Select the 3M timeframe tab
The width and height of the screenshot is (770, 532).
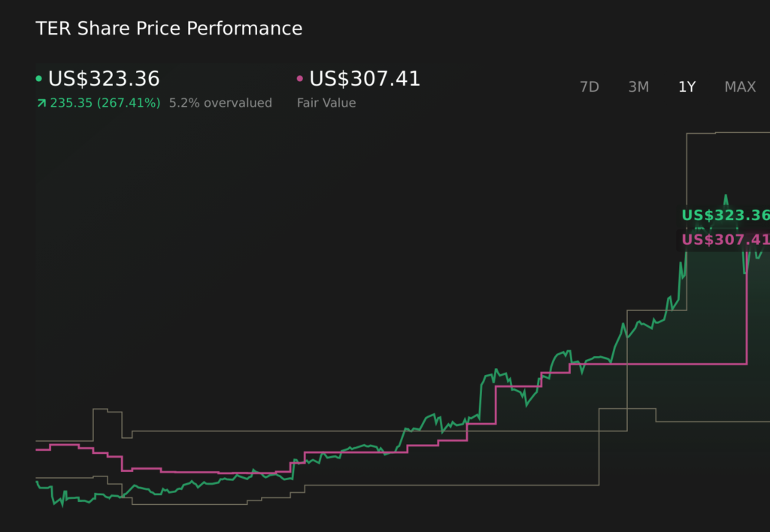point(638,87)
